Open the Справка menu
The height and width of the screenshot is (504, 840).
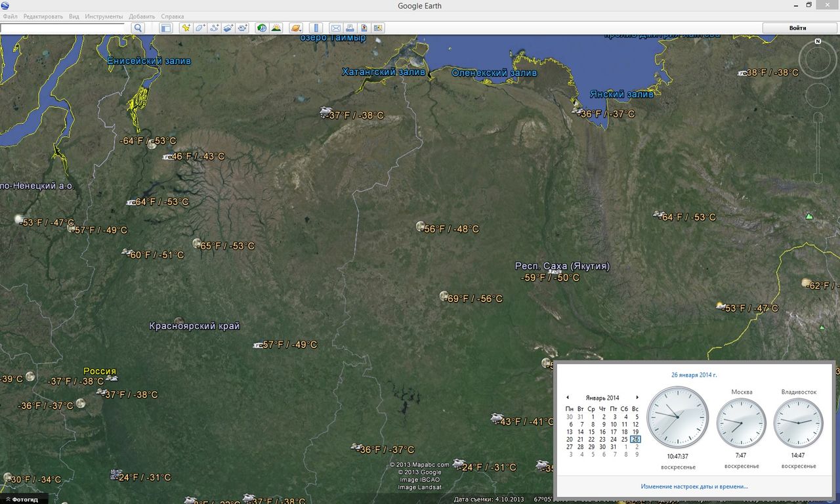(173, 16)
